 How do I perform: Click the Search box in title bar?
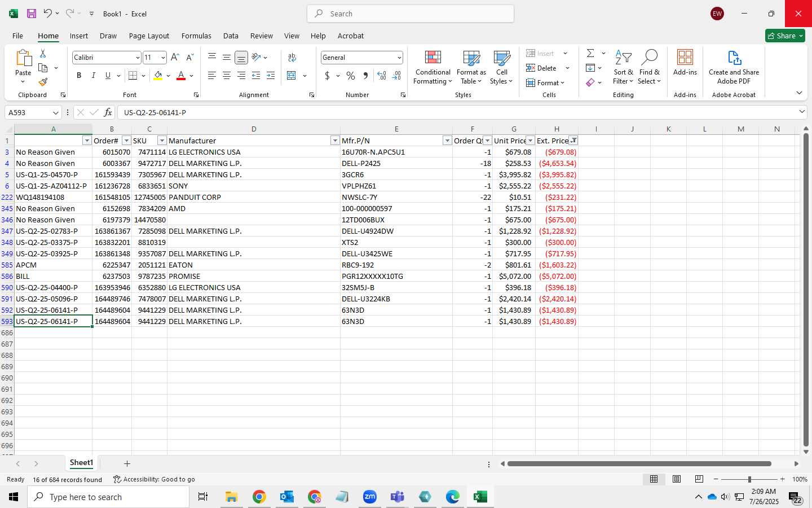411,14
